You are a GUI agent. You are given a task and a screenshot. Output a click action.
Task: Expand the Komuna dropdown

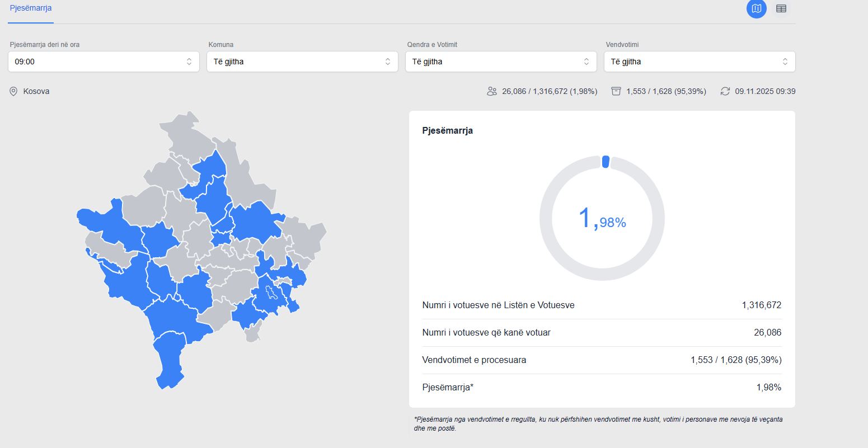[x=302, y=62]
